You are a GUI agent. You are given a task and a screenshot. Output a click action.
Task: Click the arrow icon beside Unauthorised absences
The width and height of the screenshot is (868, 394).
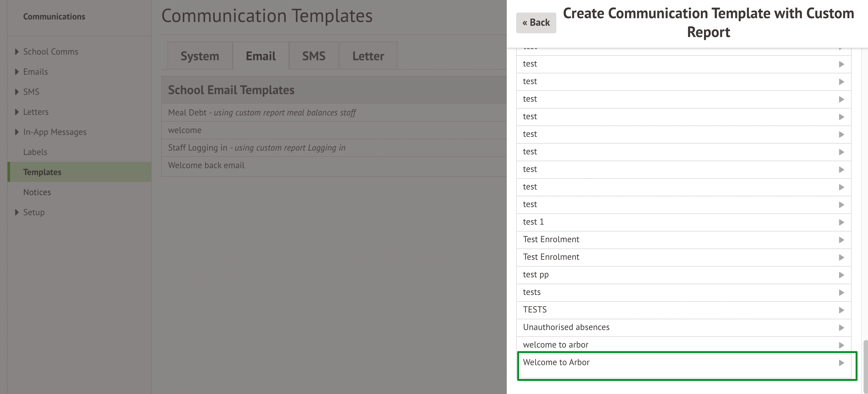click(841, 327)
